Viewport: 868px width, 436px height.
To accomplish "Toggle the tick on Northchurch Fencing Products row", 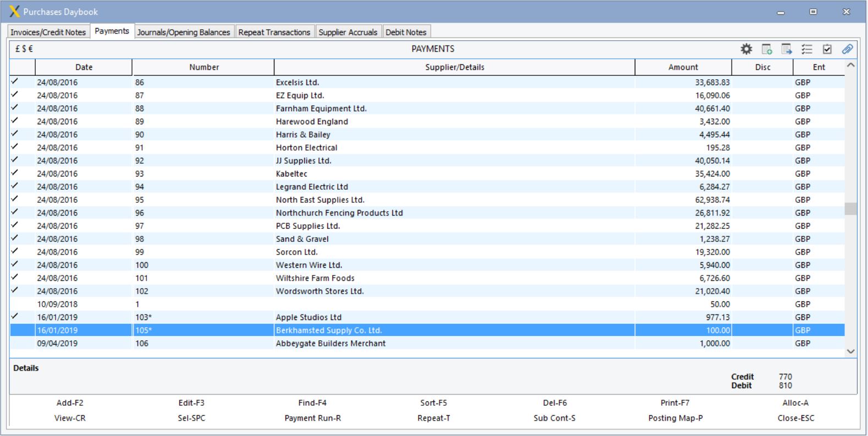I will [x=15, y=212].
